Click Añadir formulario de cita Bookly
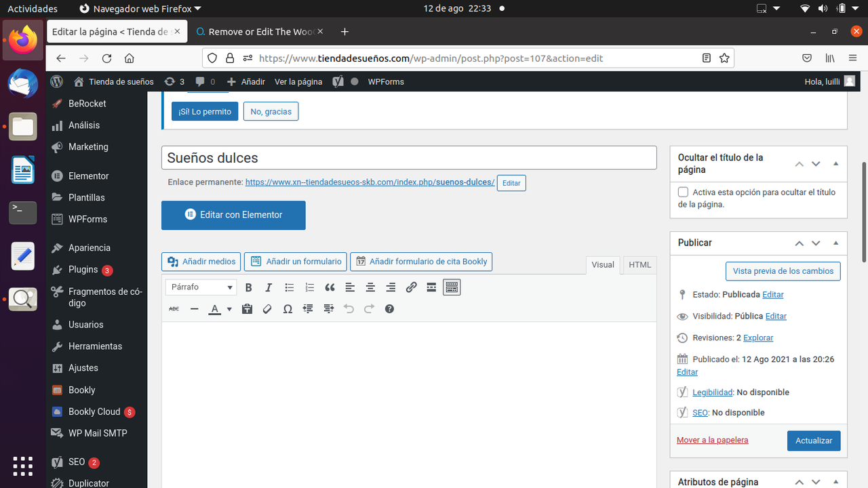Viewport: 868px width, 488px height. coord(421,262)
